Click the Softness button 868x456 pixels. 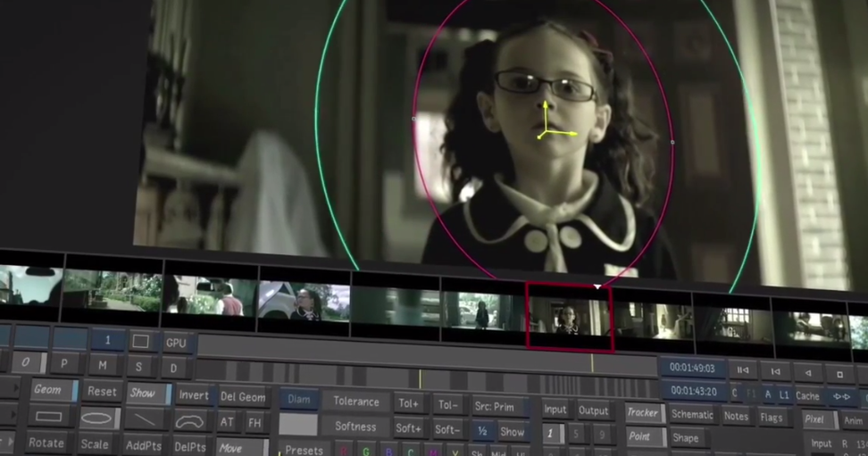click(x=355, y=427)
